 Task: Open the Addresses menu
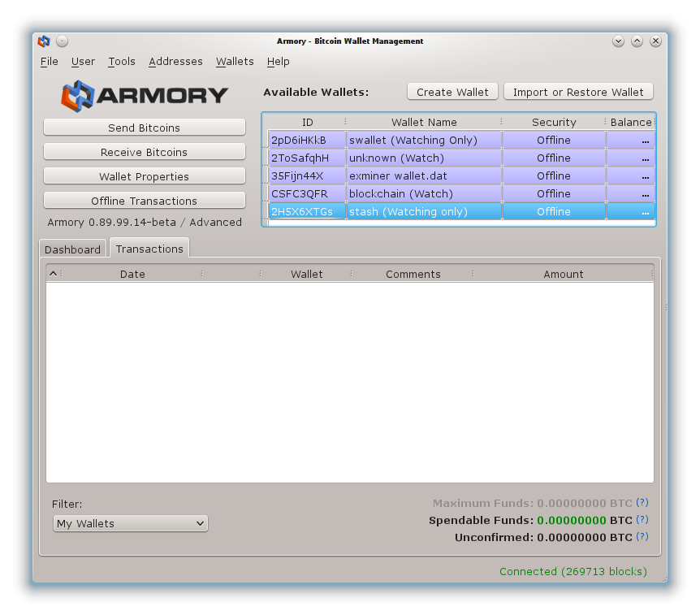[x=175, y=61]
